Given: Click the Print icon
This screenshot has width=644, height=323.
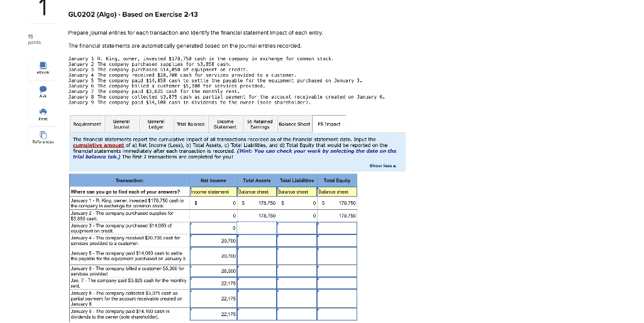Looking at the screenshot, I should (x=43, y=112).
